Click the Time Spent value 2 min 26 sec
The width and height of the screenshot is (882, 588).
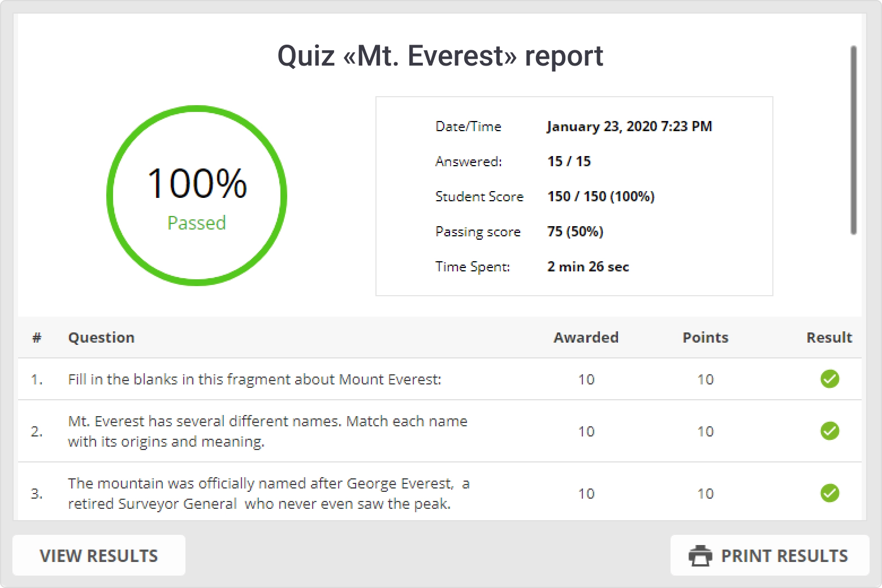pos(588,266)
